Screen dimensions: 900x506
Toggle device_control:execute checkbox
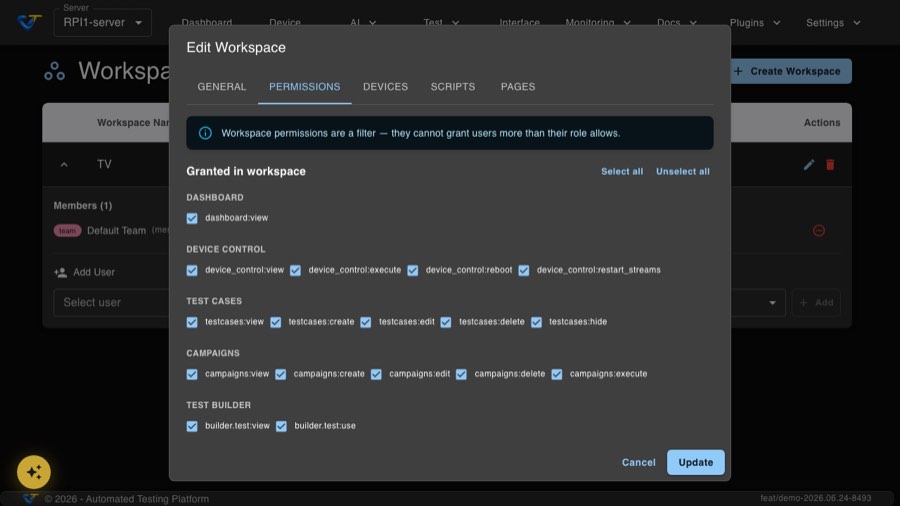click(x=296, y=270)
